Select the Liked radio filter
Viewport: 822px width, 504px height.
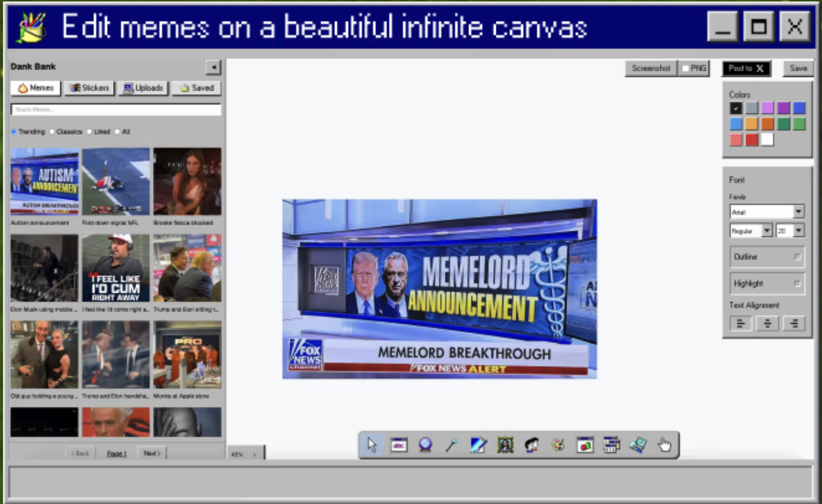[89, 132]
